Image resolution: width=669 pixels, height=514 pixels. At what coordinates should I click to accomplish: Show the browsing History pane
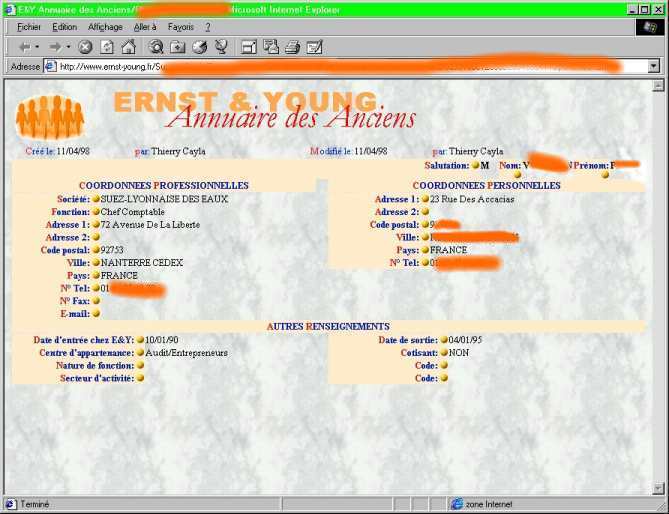[x=199, y=47]
